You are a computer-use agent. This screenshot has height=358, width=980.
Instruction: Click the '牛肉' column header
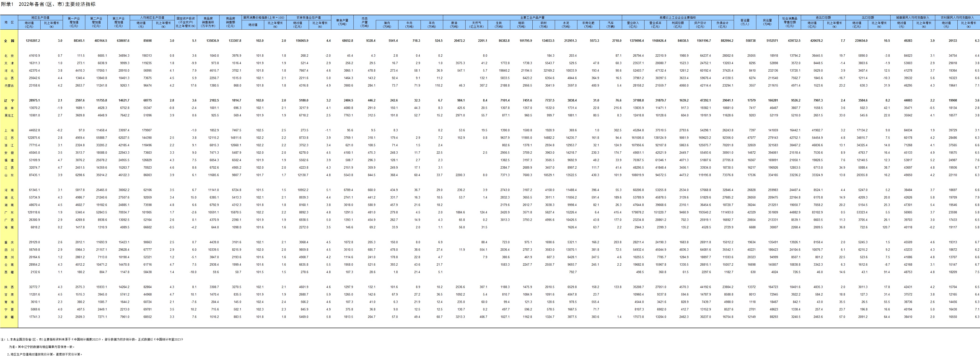click(x=409, y=25)
